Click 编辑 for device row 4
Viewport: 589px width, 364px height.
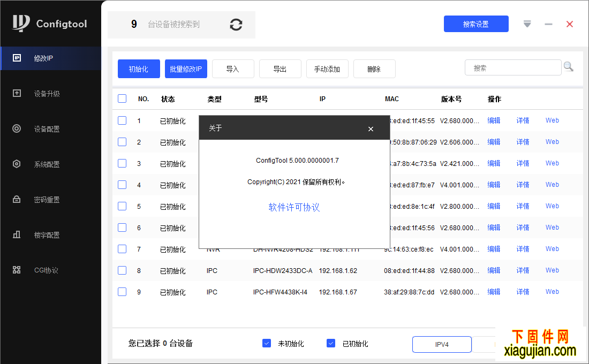coord(494,185)
